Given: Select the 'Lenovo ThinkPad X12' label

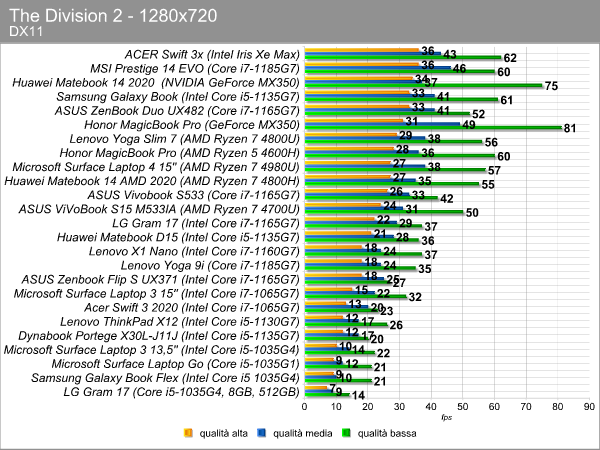Looking at the screenshot, I should [x=179, y=321].
